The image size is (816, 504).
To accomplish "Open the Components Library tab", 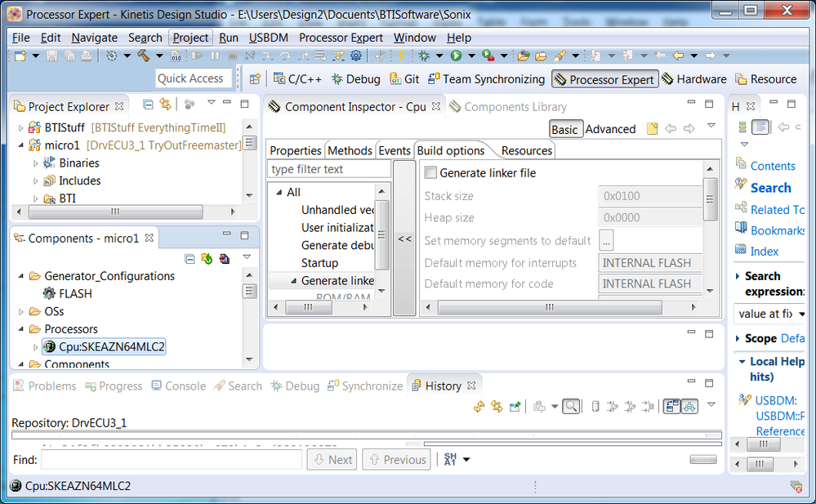I will tap(508, 107).
